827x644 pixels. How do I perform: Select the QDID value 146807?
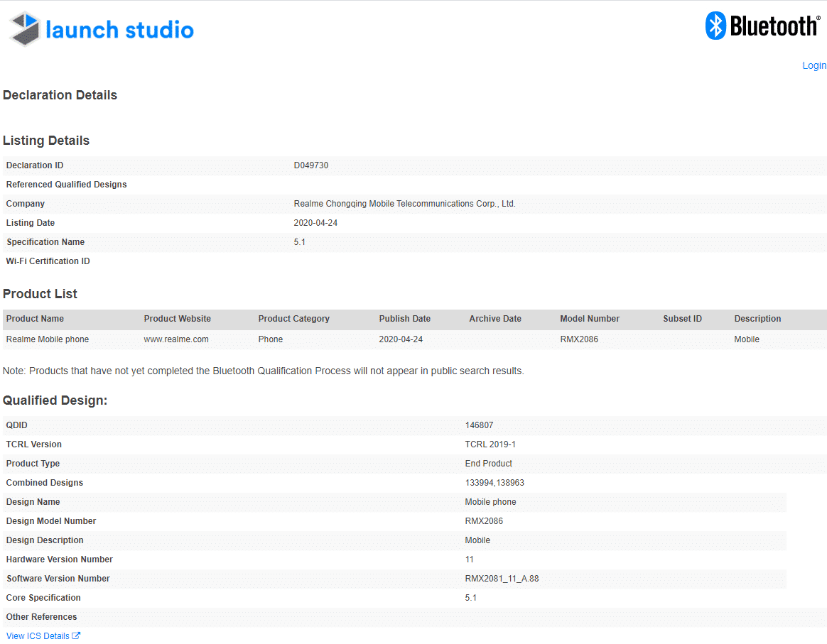(x=479, y=425)
